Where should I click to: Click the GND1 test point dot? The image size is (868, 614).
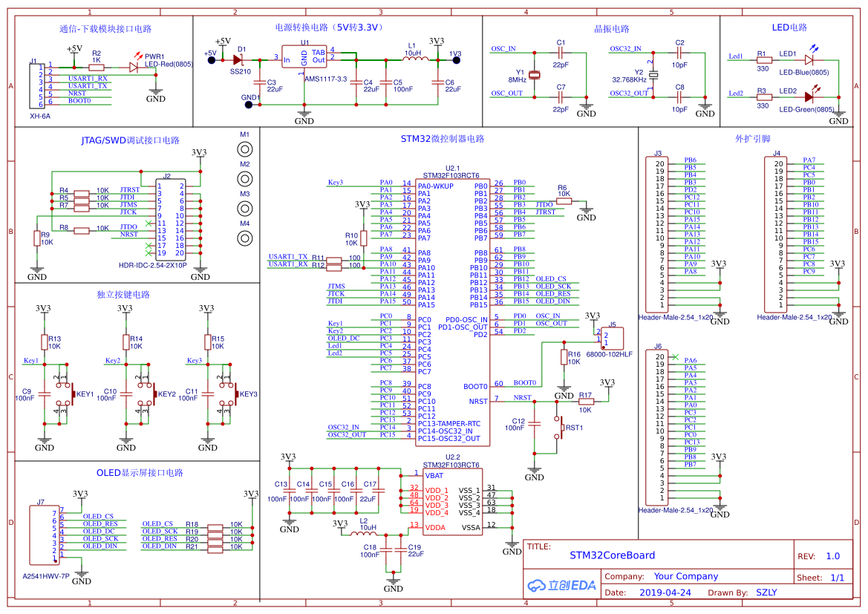(249, 104)
